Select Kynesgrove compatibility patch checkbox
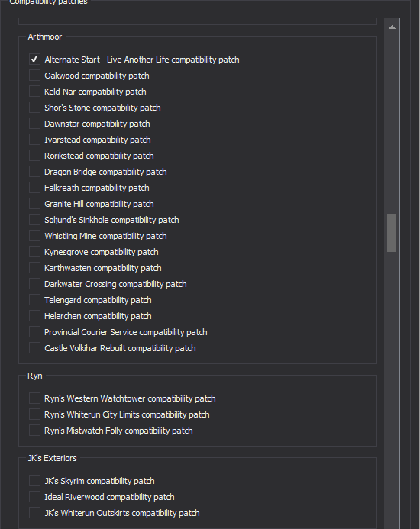This screenshot has height=529, width=420. coord(34,252)
